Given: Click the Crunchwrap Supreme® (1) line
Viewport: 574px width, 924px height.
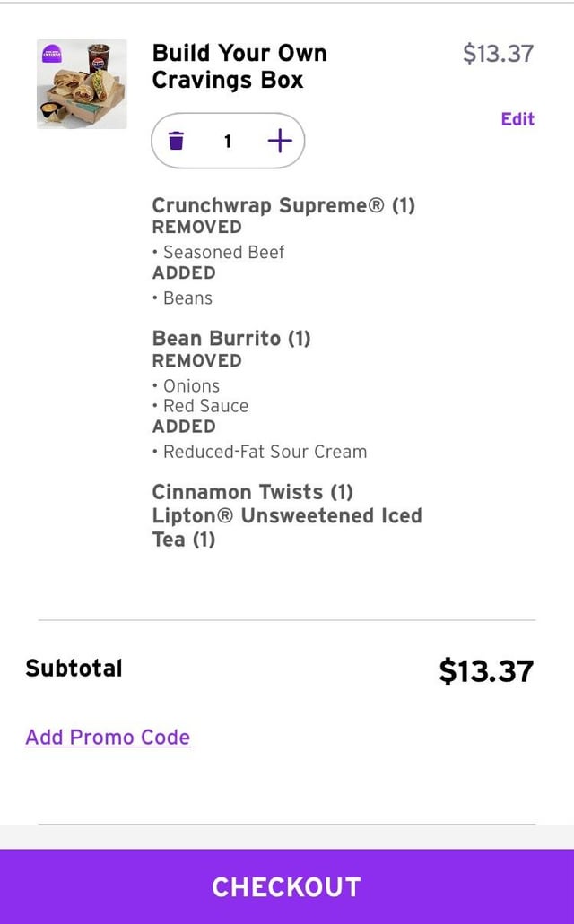Looking at the screenshot, I should pos(283,205).
